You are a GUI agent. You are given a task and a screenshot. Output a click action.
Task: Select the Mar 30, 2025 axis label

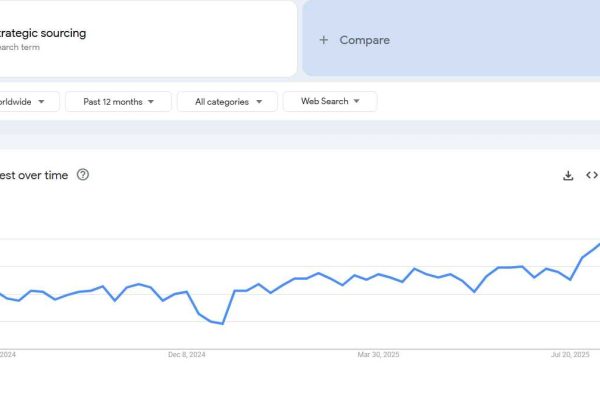[378, 354]
